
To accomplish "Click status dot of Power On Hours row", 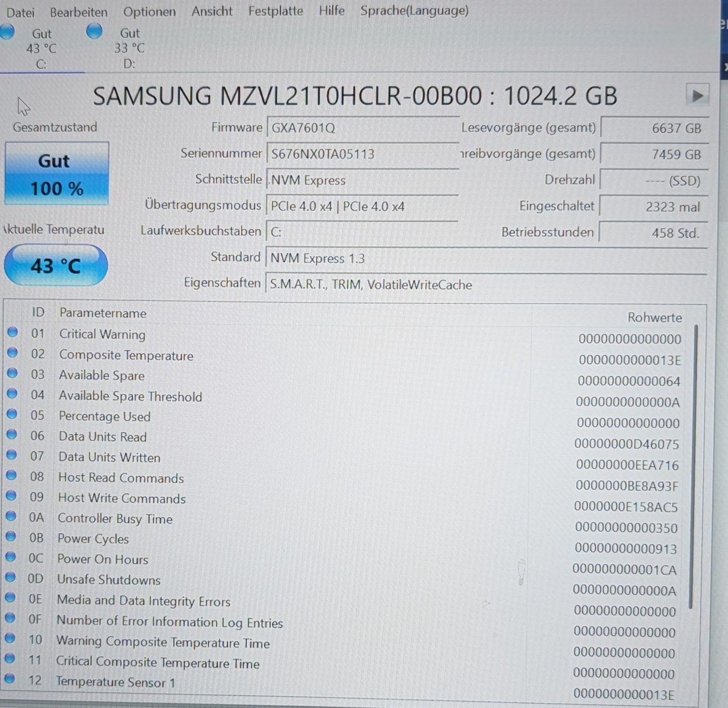I will point(10,556).
